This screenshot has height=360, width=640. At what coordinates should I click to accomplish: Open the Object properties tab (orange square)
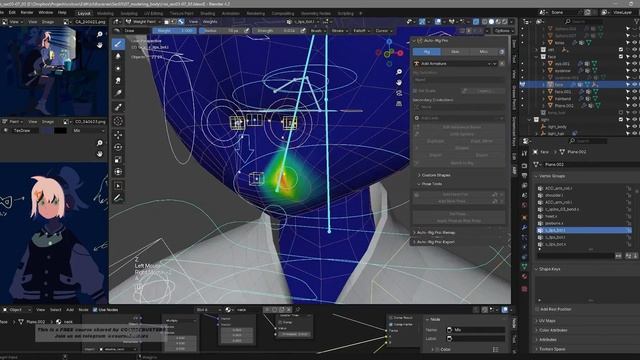click(524, 217)
